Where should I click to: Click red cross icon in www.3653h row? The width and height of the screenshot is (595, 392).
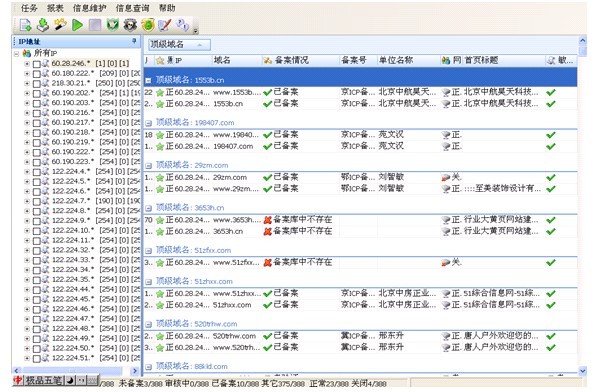point(268,220)
